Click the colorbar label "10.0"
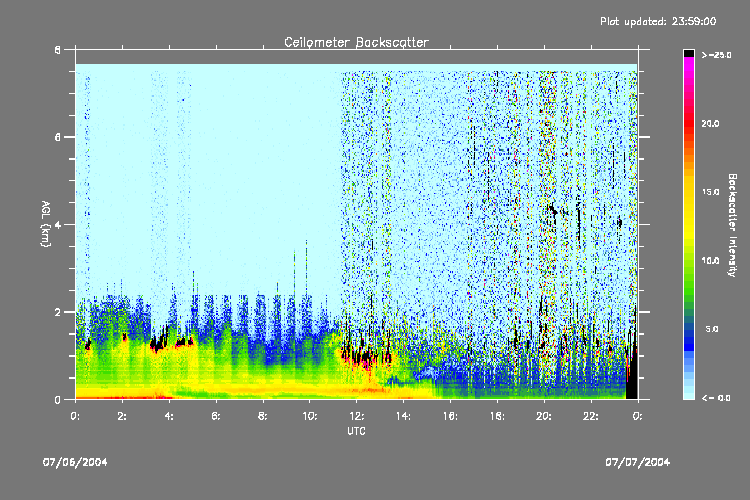This screenshot has width=750, height=500. pyautogui.click(x=710, y=261)
